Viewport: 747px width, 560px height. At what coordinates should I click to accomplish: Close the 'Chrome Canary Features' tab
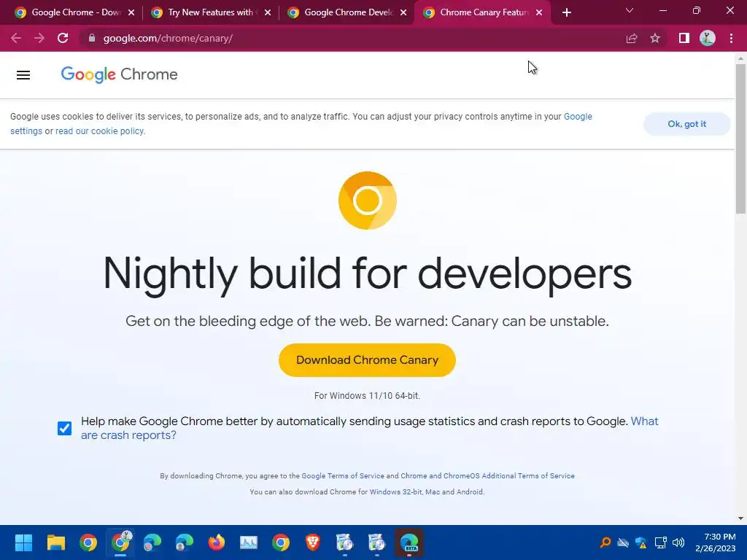point(539,12)
